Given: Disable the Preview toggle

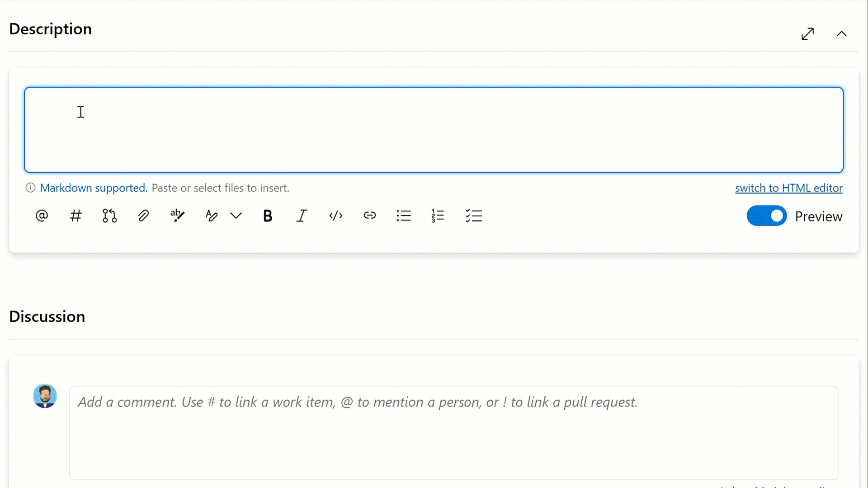Looking at the screenshot, I should [766, 216].
